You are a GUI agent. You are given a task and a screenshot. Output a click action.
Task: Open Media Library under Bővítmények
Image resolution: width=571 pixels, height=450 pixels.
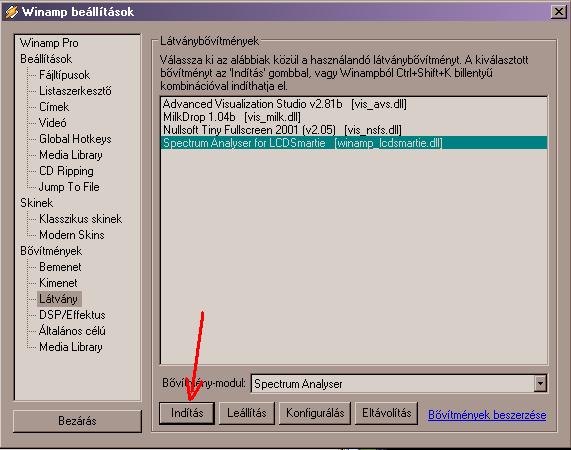click(x=71, y=347)
